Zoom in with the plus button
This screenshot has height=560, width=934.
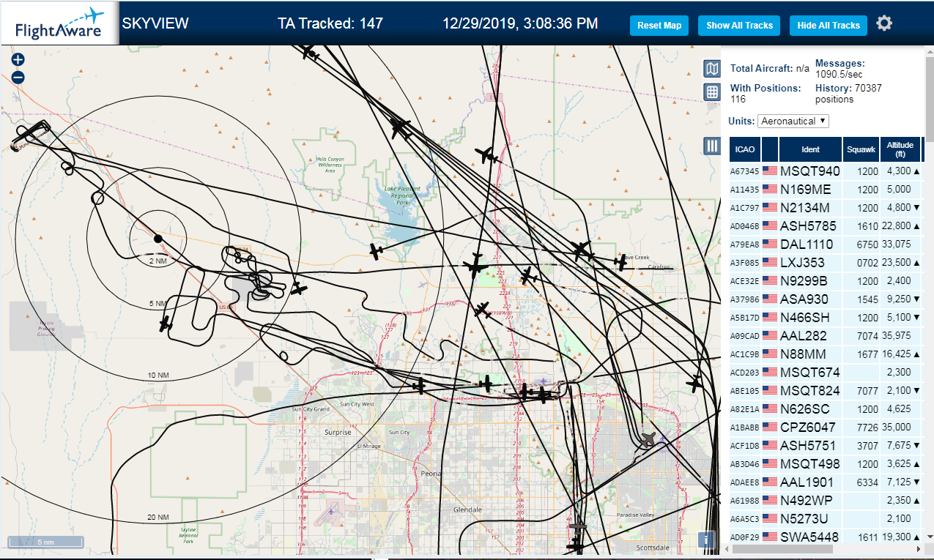pos(18,60)
